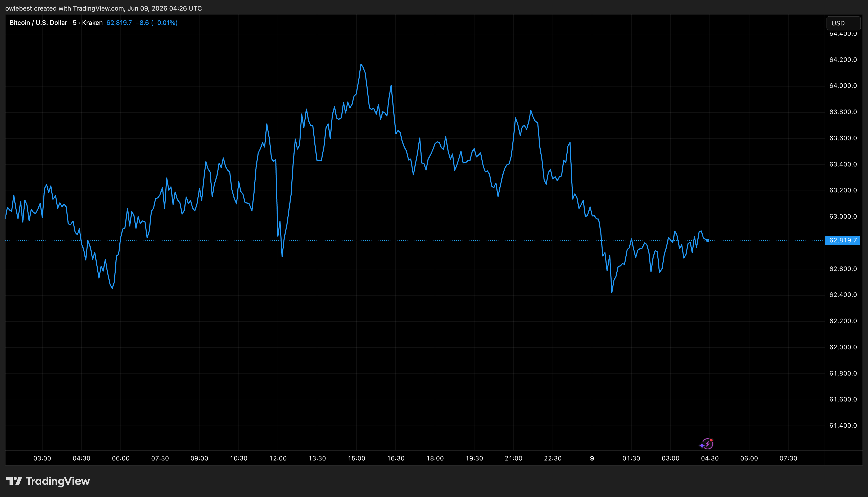Click the current price label 62,819.7
Viewport: 868px width, 497px height.
842,240
